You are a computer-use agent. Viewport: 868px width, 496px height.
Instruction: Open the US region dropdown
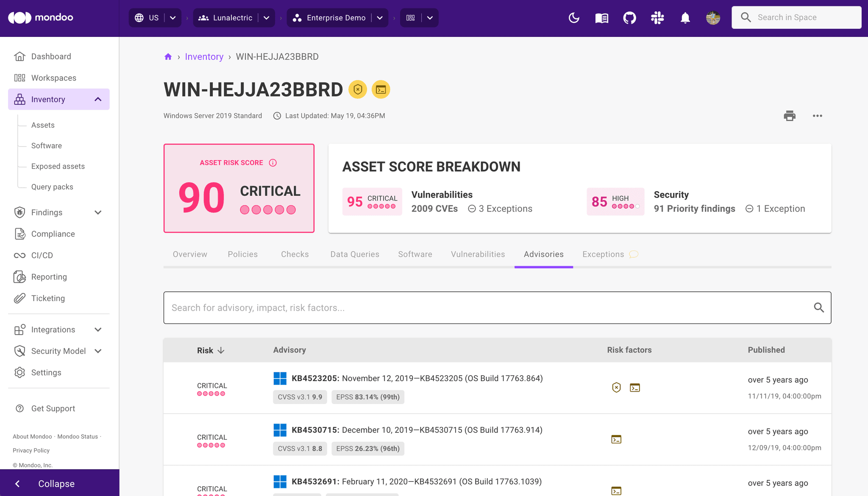(172, 18)
